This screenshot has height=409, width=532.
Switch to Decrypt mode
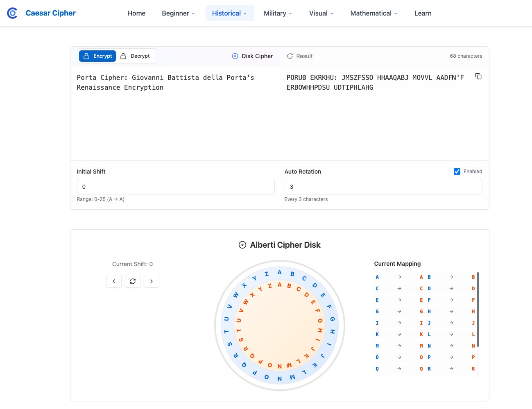click(136, 56)
